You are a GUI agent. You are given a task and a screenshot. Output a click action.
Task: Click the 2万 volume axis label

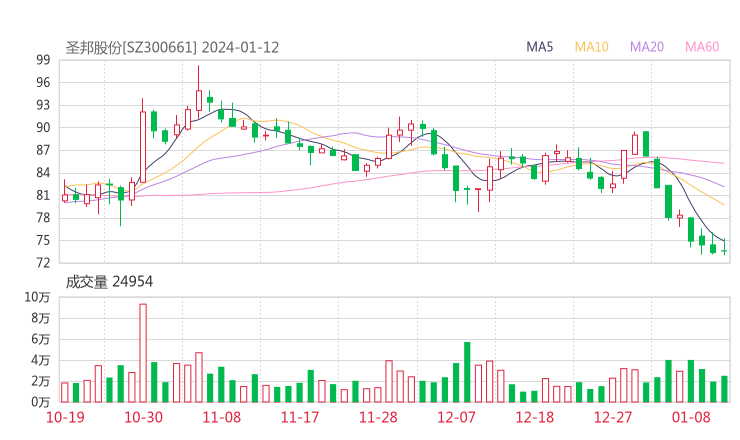click(x=41, y=381)
